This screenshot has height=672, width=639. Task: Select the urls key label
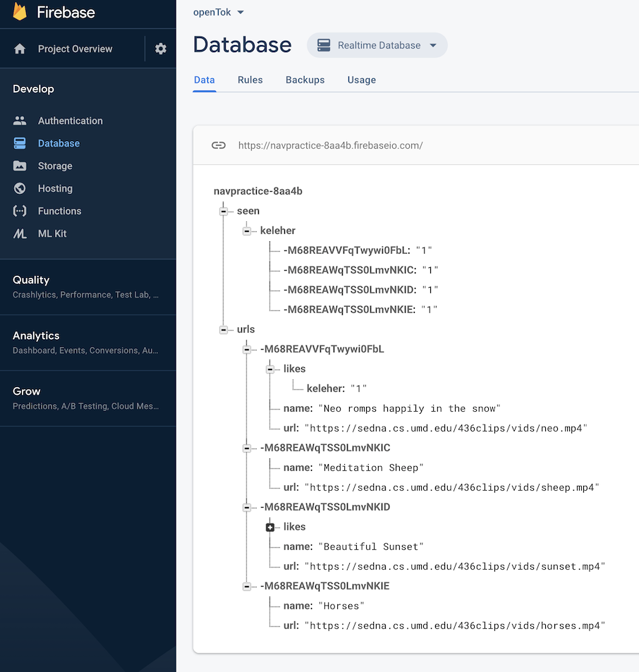246,329
